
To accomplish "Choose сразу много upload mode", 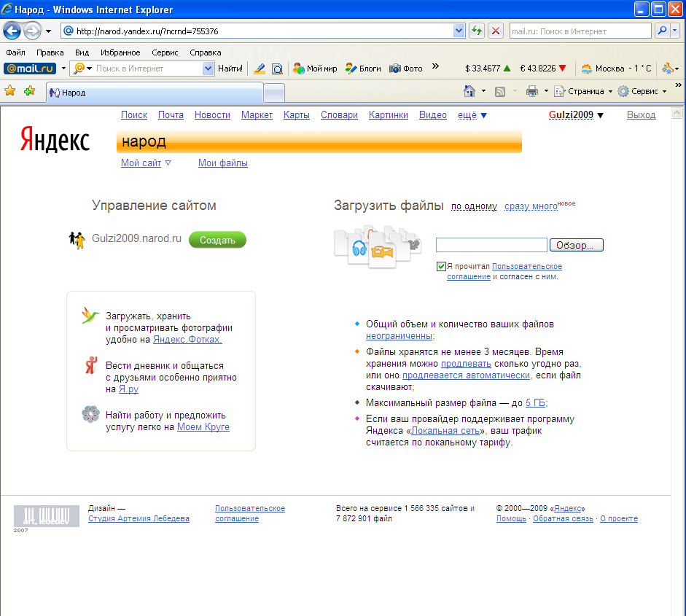I will tap(531, 206).
